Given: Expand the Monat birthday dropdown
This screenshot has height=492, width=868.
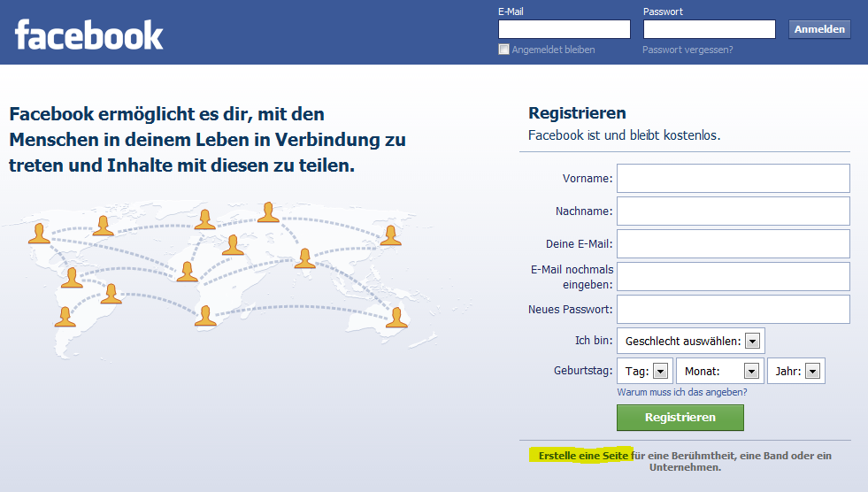Looking at the screenshot, I should [720, 371].
